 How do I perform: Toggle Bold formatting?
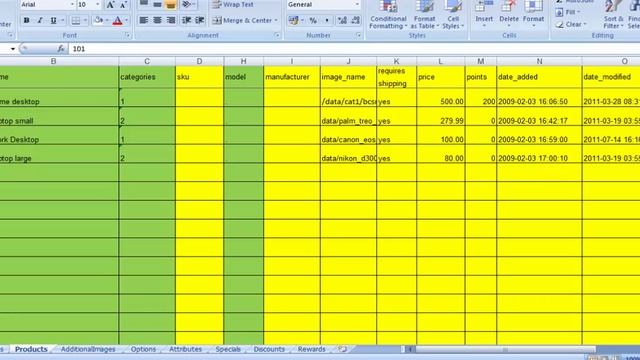[x=27, y=20]
